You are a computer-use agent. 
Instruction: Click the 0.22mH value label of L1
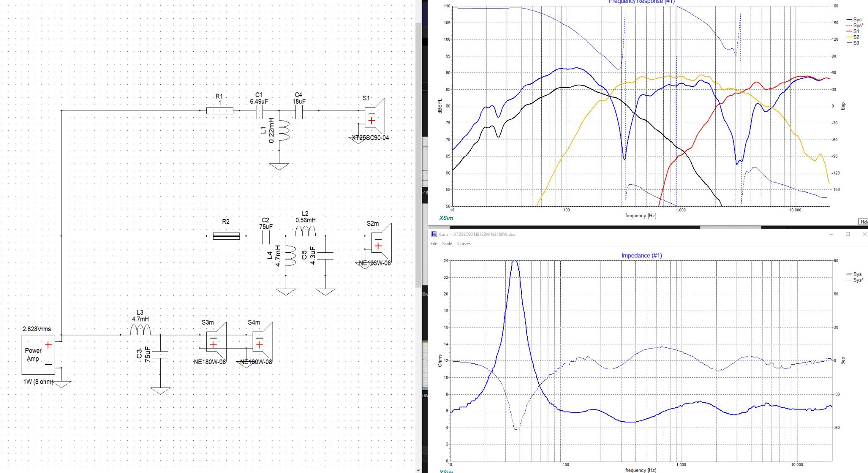(272, 130)
